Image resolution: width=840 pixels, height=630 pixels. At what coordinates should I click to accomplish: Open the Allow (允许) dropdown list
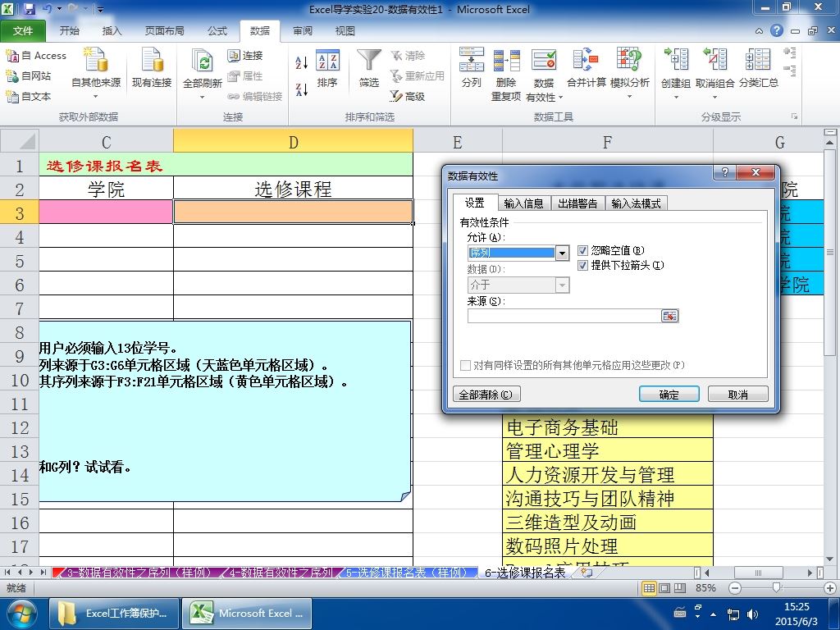pyautogui.click(x=562, y=253)
